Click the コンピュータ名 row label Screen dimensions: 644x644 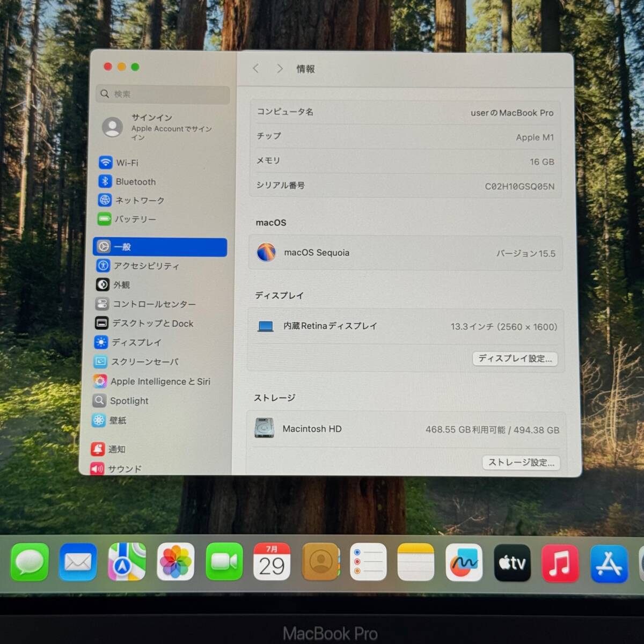285,112
